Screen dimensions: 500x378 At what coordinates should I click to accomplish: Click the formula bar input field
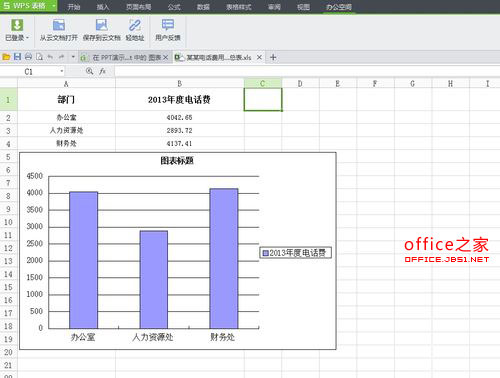(x=307, y=71)
